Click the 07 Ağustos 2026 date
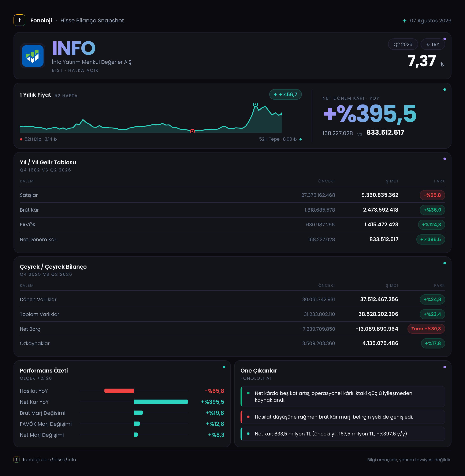 pyautogui.click(x=430, y=21)
